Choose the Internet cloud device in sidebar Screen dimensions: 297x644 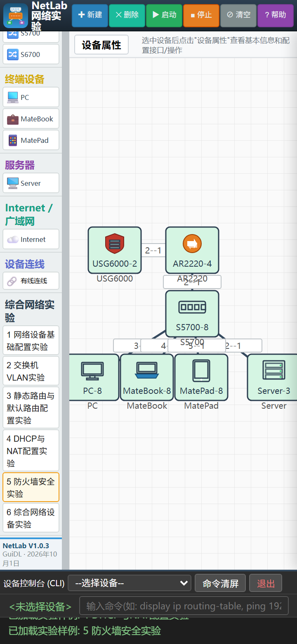[31, 239]
